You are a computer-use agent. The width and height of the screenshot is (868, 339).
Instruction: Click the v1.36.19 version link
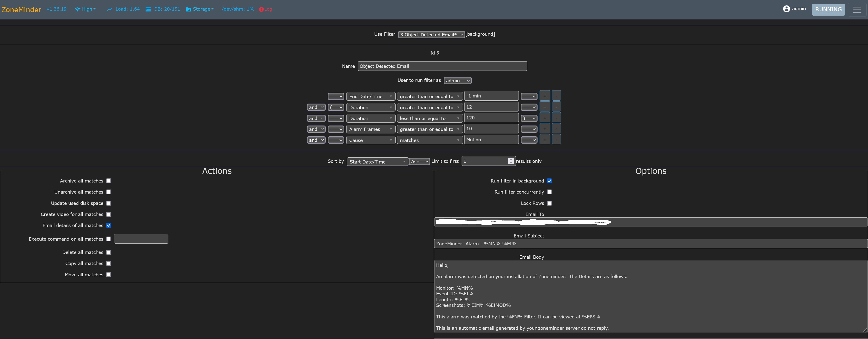tap(57, 9)
